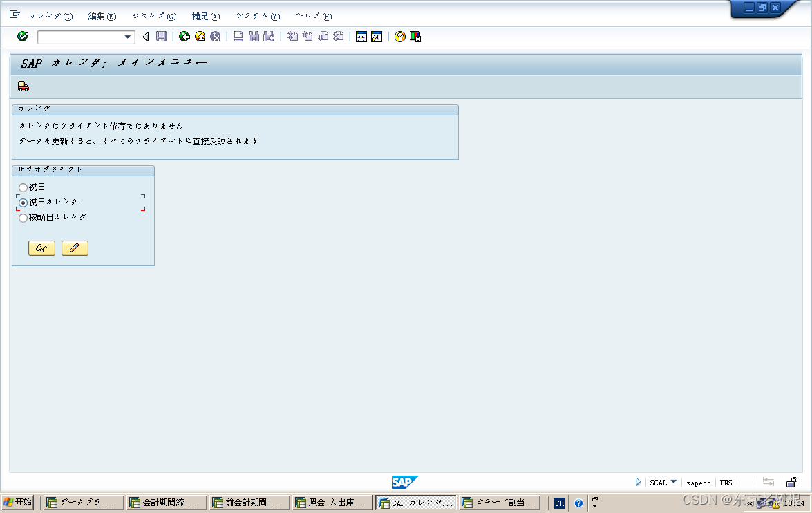Click the Change pencil button
This screenshot has width=812, height=513.
coord(75,248)
